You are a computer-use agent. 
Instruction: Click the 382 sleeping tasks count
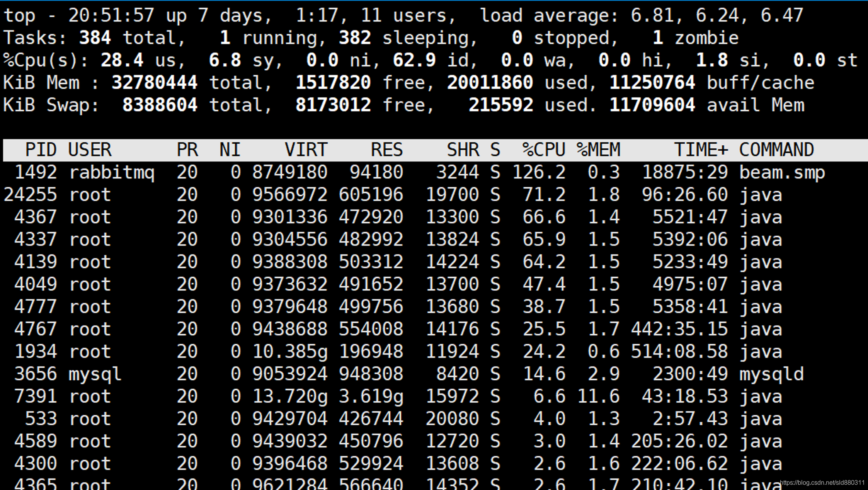click(x=355, y=38)
